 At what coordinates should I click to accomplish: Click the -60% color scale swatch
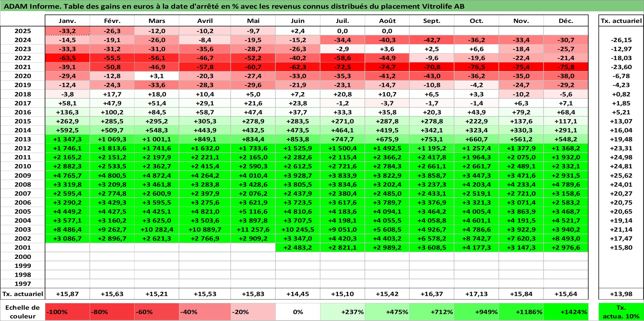click(157, 312)
